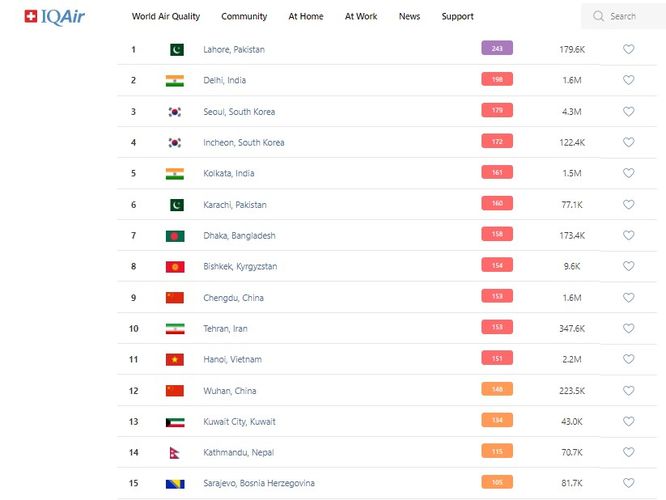This screenshot has width=666, height=500.
Task: Expand the At Home menu
Action: pyautogui.click(x=306, y=16)
